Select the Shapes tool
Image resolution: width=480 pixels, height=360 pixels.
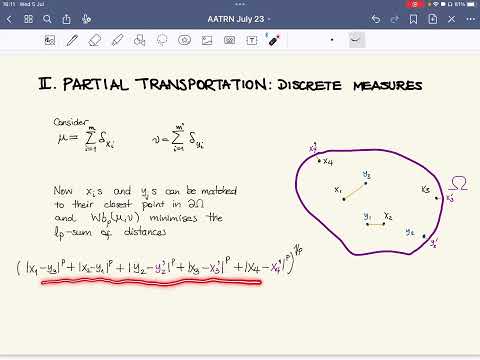pyautogui.click(x=139, y=40)
